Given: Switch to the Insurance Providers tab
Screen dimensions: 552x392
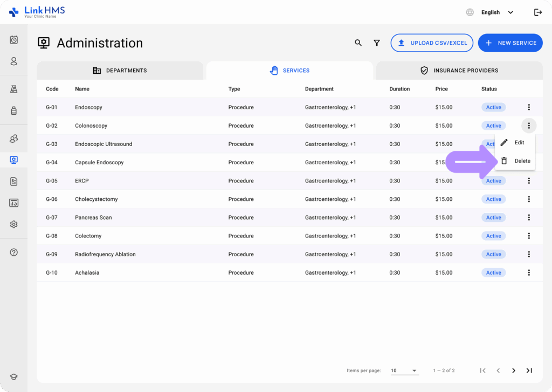Looking at the screenshot, I should (459, 71).
